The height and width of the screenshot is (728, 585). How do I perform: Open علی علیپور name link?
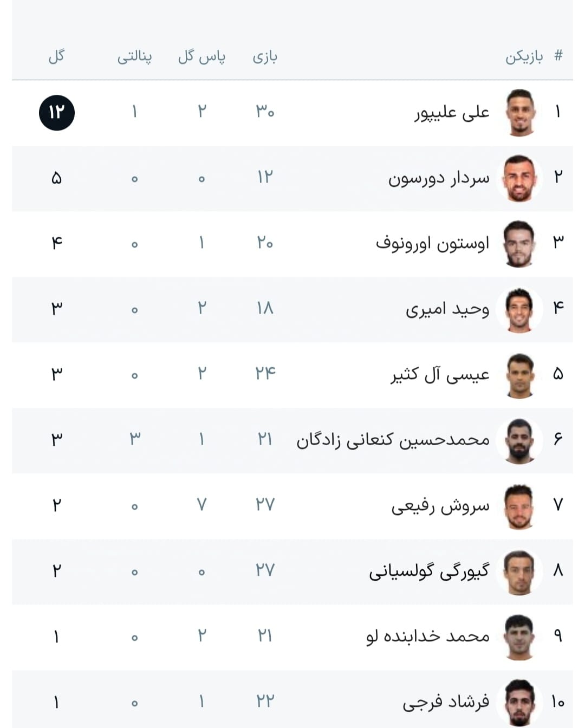(x=452, y=113)
